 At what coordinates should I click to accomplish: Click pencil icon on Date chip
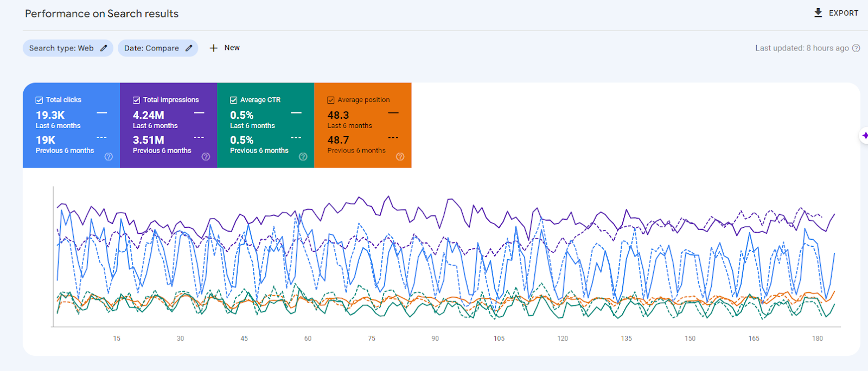(189, 48)
